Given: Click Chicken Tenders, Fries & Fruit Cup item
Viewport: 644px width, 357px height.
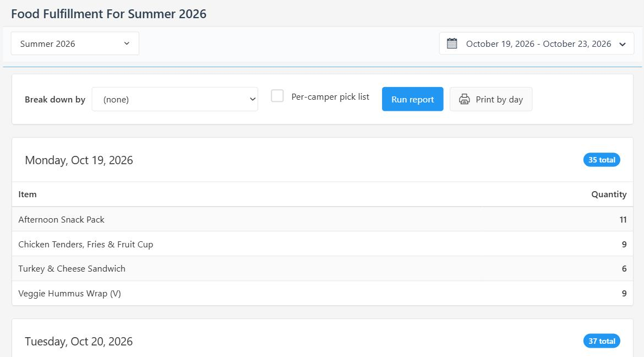Looking at the screenshot, I should pos(86,244).
